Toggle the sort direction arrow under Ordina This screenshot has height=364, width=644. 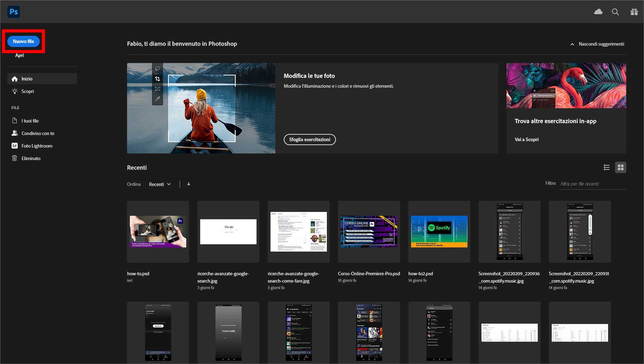click(x=188, y=184)
